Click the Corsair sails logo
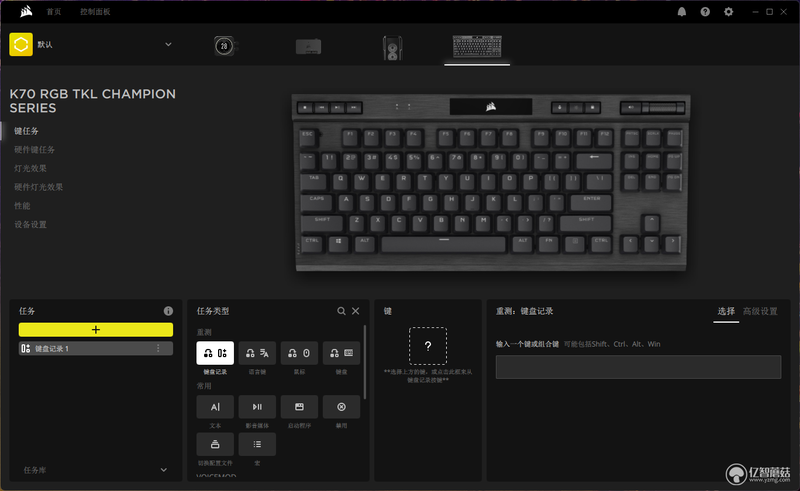Viewport: 800px width, 491px height. (26, 11)
